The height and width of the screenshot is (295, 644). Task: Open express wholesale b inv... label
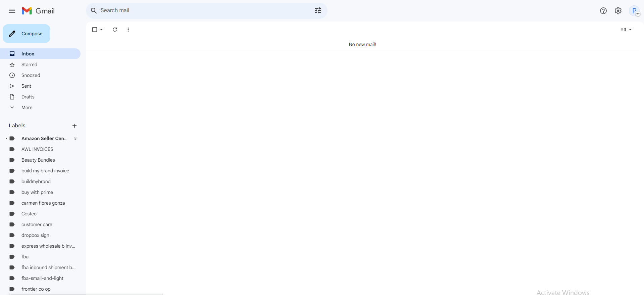(x=40, y=246)
